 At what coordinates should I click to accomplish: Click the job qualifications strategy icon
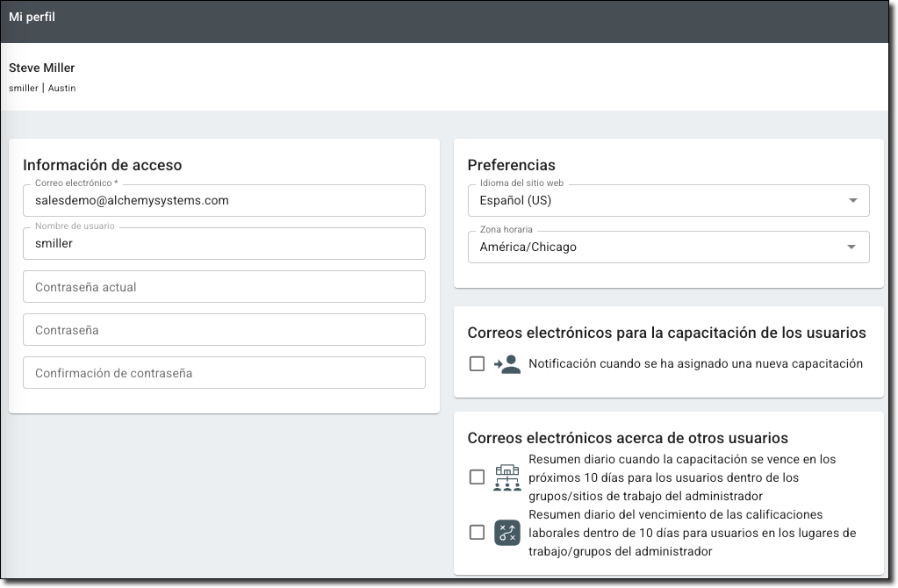pos(507,533)
